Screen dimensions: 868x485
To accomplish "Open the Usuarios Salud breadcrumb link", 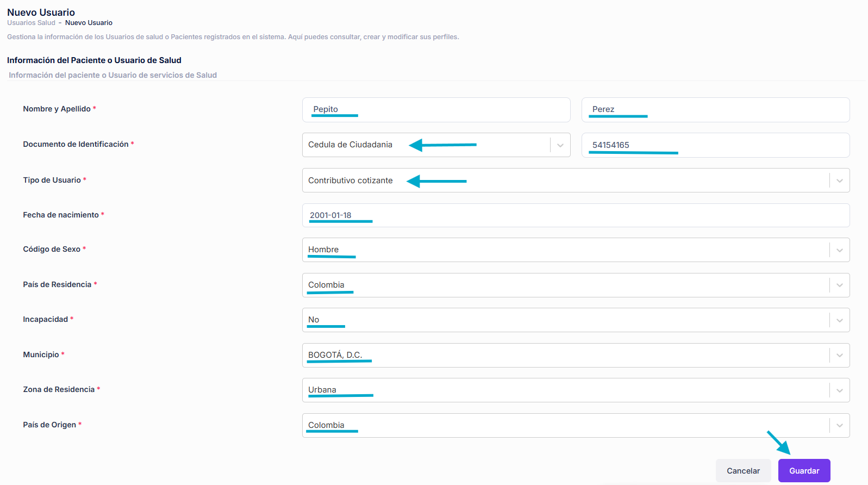I will coord(31,23).
